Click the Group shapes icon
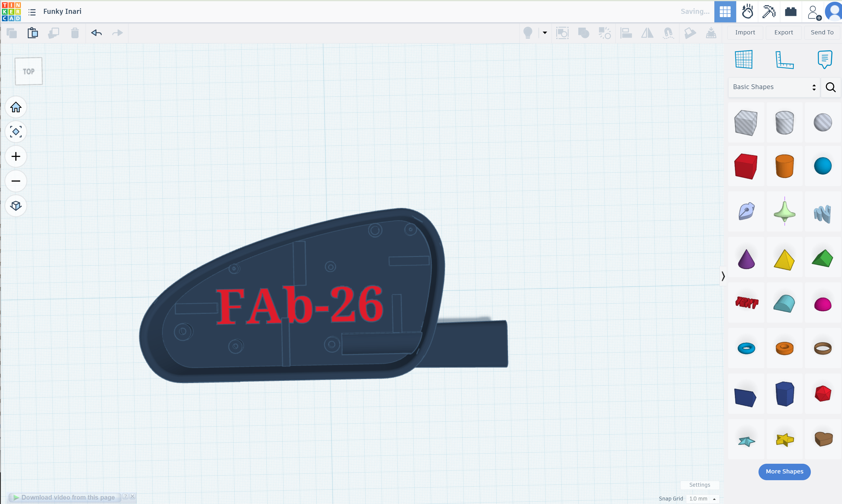The width and height of the screenshot is (842, 504). tap(584, 33)
